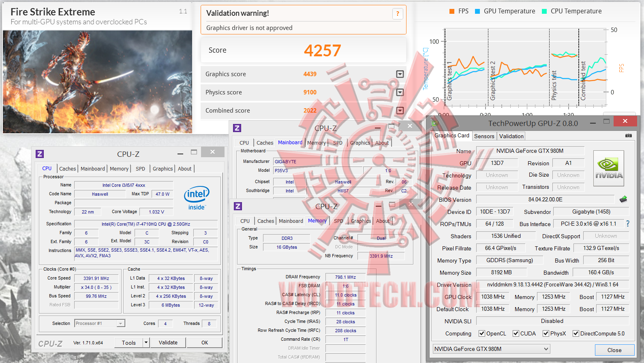Click the CPU-Z logo icon in the Memory window title bar

tap(238, 206)
